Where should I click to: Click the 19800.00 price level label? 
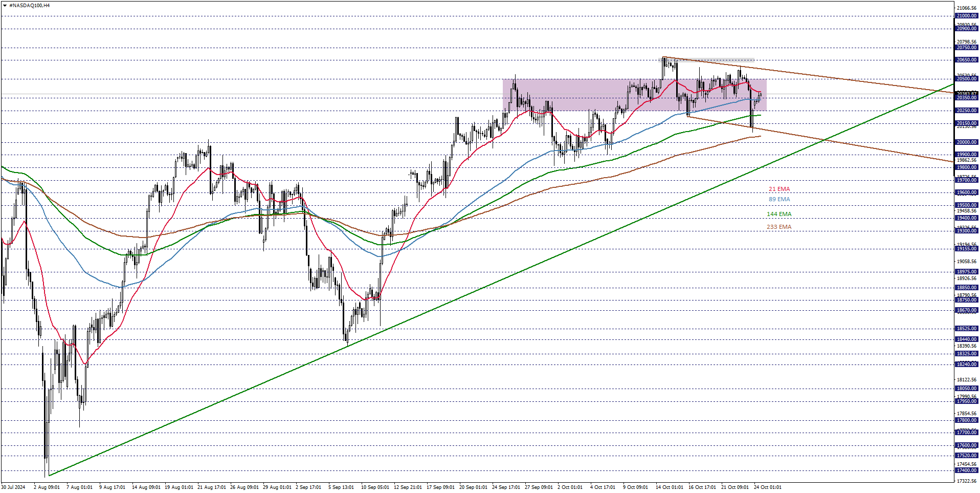point(966,167)
